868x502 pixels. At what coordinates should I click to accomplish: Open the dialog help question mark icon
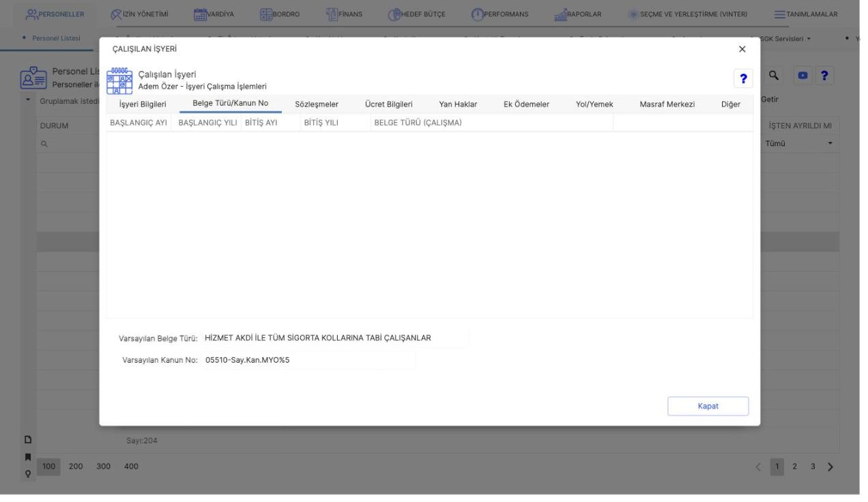(x=743, y=78)
